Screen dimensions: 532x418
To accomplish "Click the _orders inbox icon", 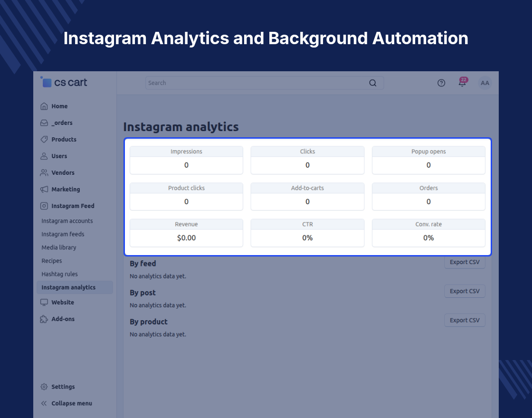I will pyautogui.click(x=44, y=123).
